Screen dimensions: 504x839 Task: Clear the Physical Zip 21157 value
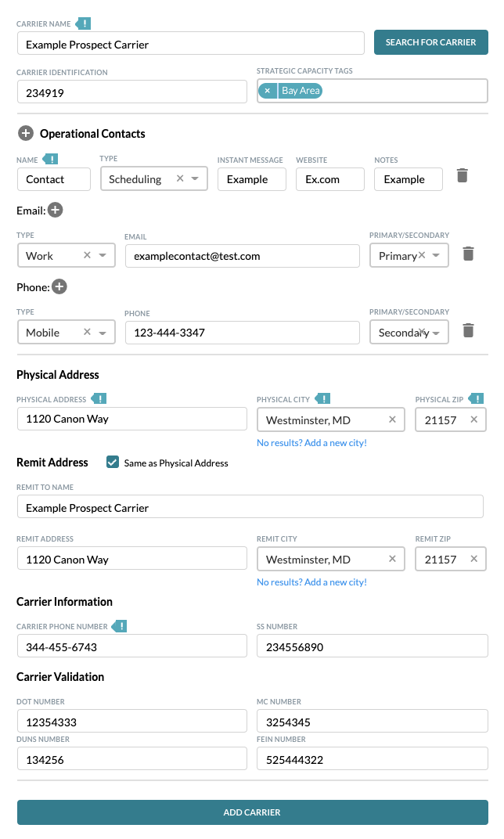pyautogui.click(x=474, y=419)
